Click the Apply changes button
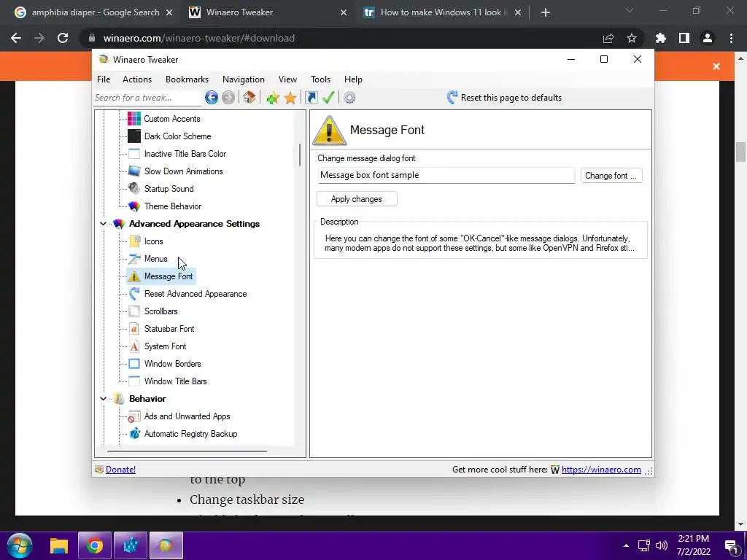Screen dimensions: 747x560 [x=357, y=199]
